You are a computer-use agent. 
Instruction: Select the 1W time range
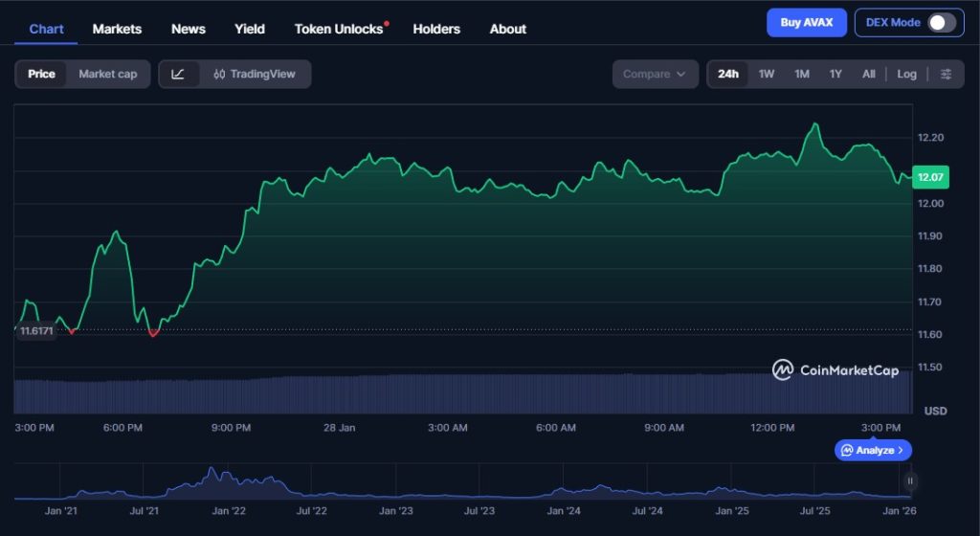click(767, 74)
